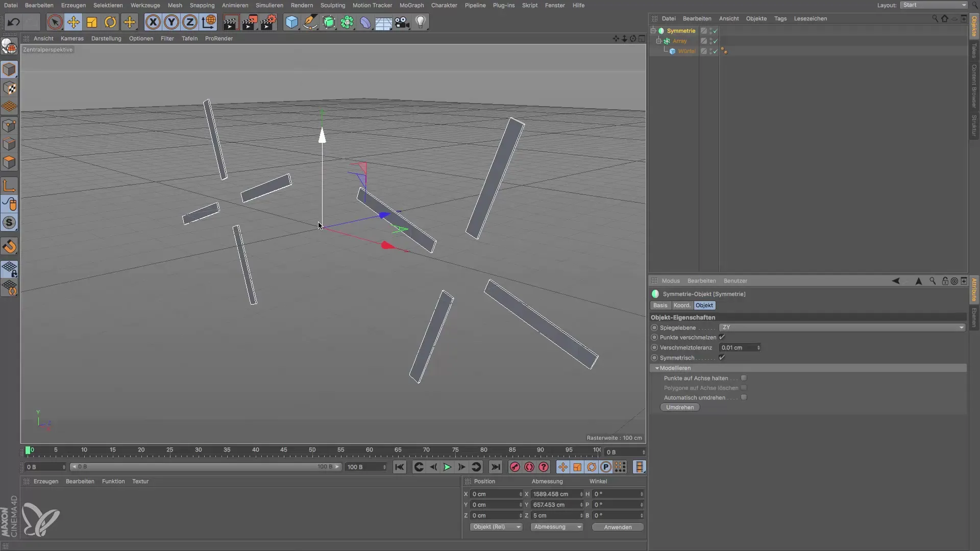Screen dimensions: 980x551
Task: Toggle autokeying button
Action: point(529,467)
